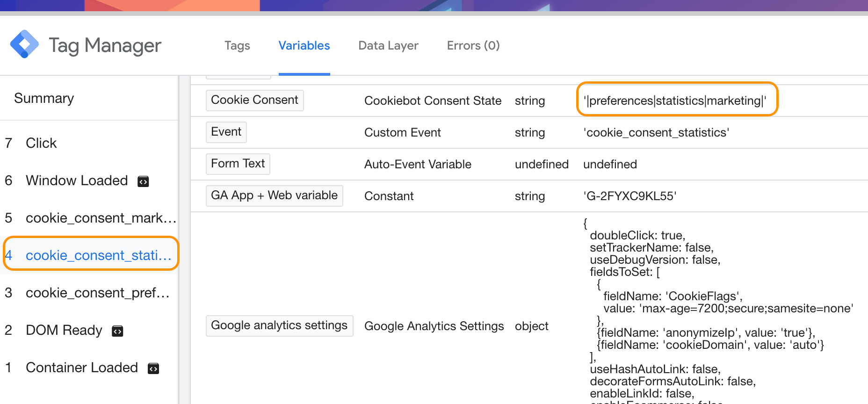Click 'string' type in GA App + Web row
Viewport: 868px width, 404px height.
[x=530, y=196]
